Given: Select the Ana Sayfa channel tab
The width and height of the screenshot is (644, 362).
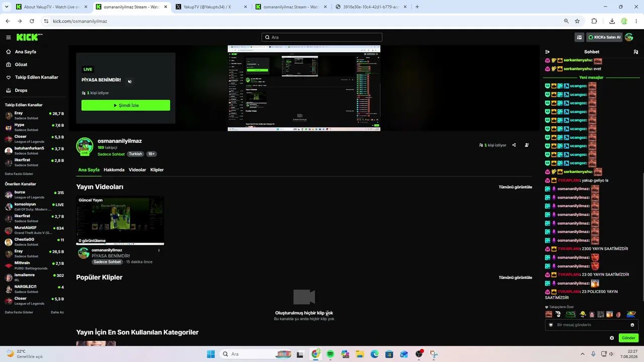Looking at the screenshot, I should pyautogui.click(x=89, y=170).
